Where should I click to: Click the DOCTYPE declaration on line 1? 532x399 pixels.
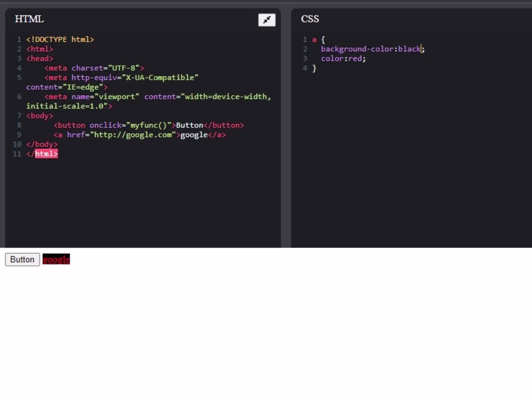point(60,39)
